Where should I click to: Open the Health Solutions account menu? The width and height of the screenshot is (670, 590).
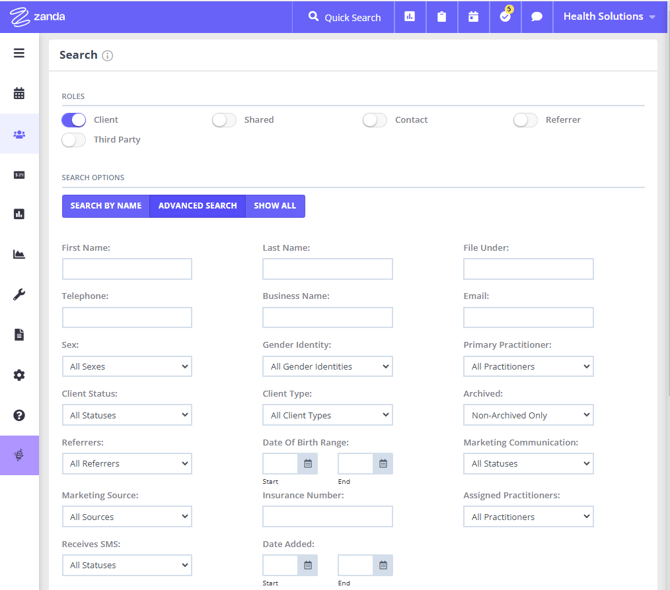pos(609,17)
